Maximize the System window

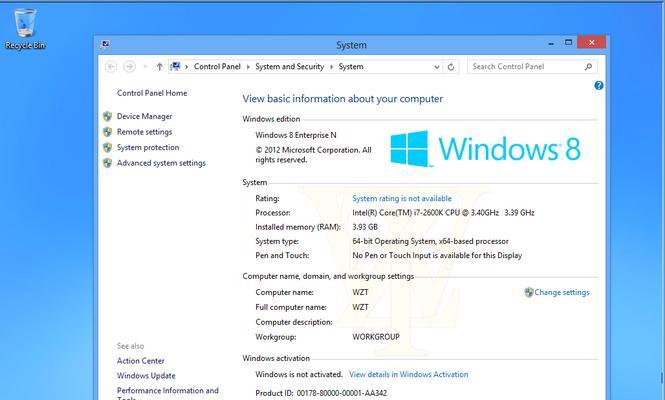[568, 42]
